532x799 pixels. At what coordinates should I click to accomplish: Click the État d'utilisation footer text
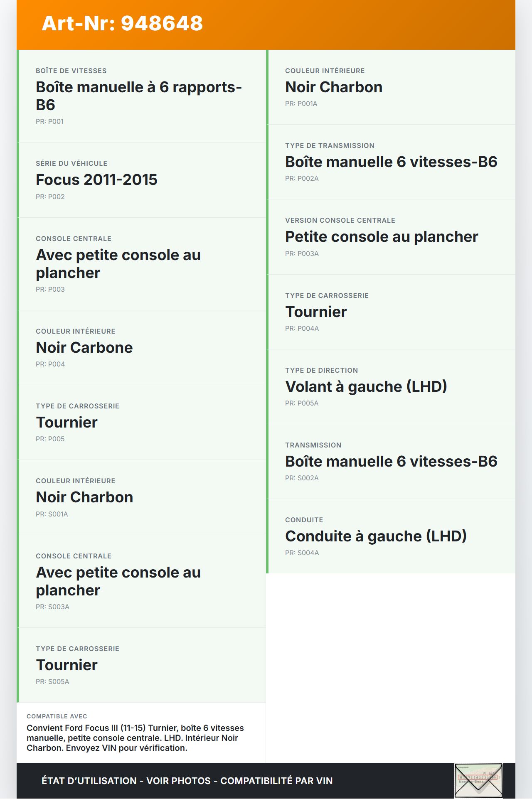(x=187, y=781)
